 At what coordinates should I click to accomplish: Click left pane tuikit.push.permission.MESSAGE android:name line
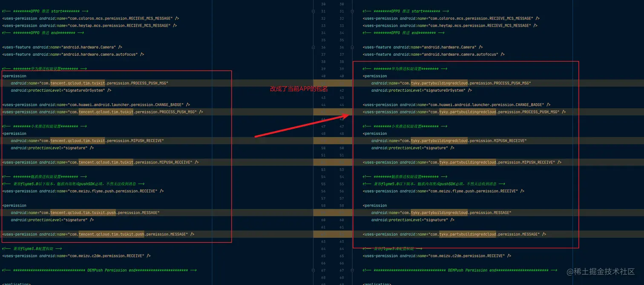click(x=85, y=212)
